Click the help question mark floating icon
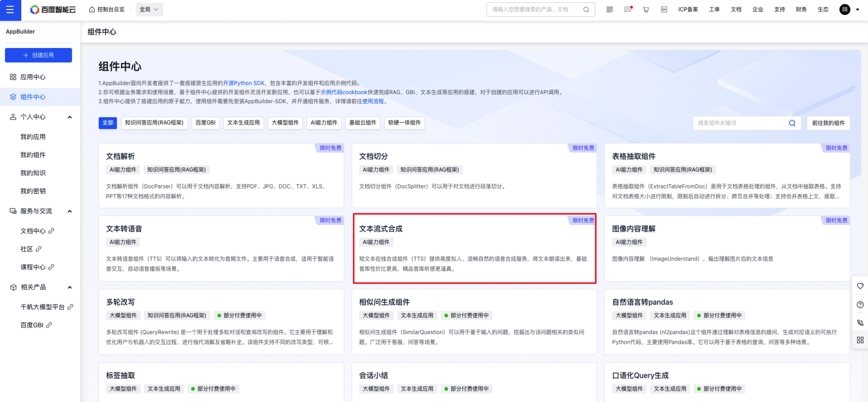The height and width of the screenshot is (402, 868). [860, 305]
